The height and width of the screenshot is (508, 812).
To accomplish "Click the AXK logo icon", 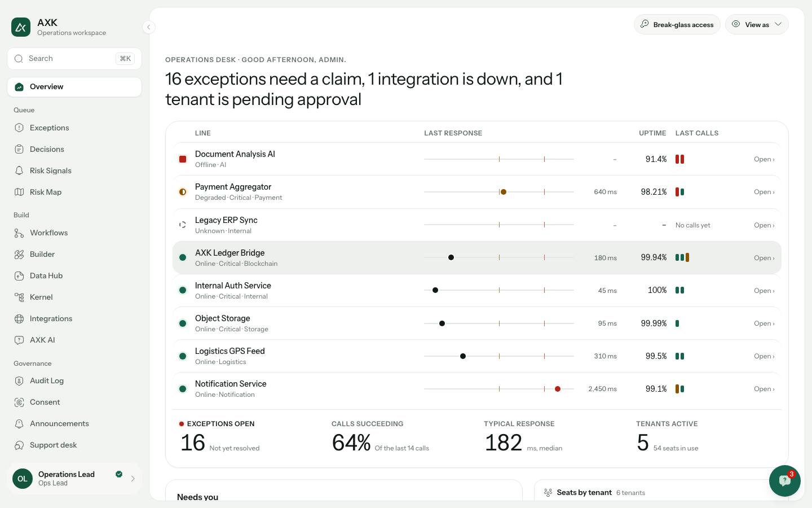I will click(x=21, y=27).
